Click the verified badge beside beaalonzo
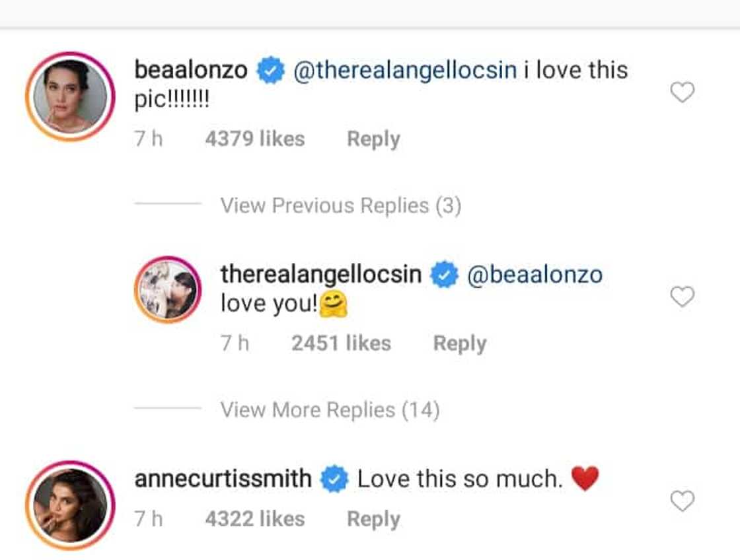 click(x=270, y=71)
